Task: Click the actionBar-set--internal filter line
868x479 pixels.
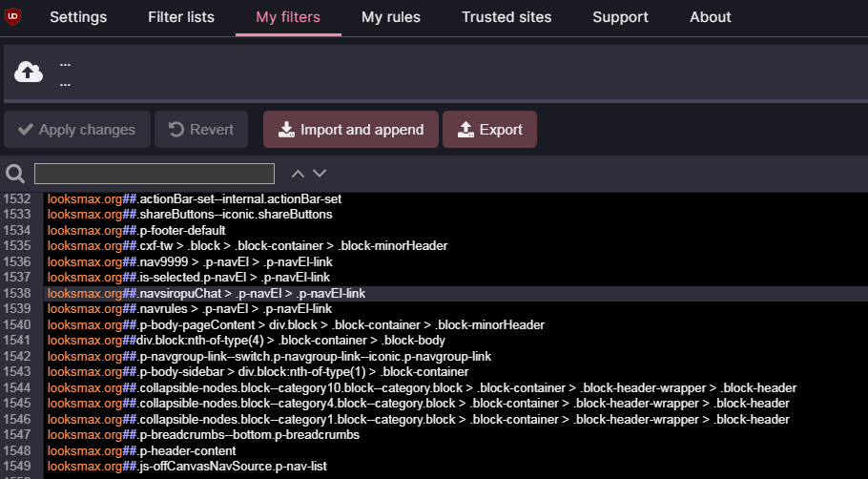Action: point(195,198)
